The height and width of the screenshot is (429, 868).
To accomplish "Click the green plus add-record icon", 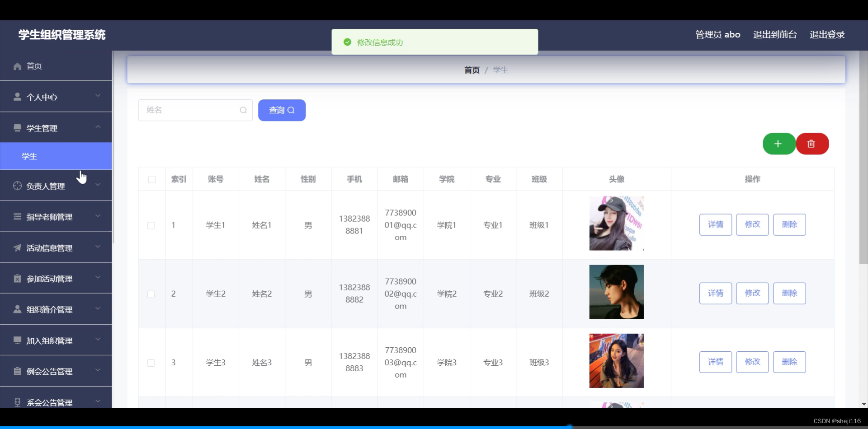I will tap(778, 144).
